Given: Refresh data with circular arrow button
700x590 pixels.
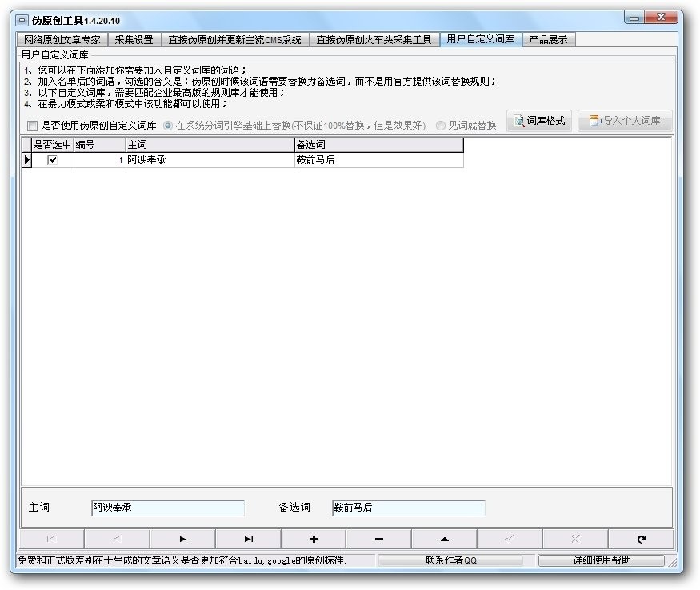Looking at the screenshot, I should point(641,539).
